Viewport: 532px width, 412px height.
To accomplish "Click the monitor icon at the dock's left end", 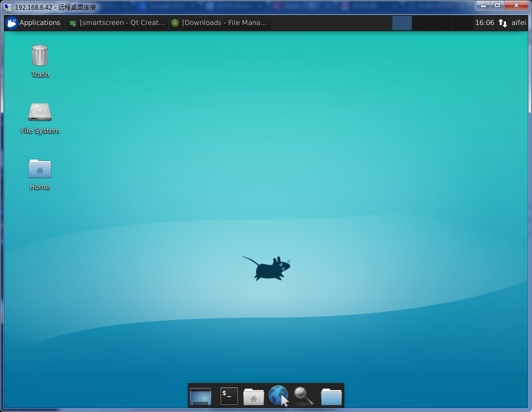I will coord(200,395).
